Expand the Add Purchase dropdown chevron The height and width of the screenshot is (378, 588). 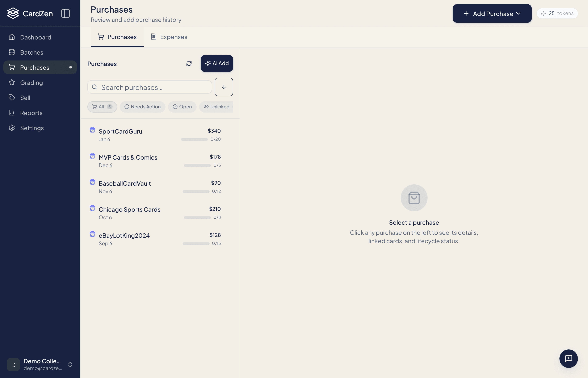518,13
